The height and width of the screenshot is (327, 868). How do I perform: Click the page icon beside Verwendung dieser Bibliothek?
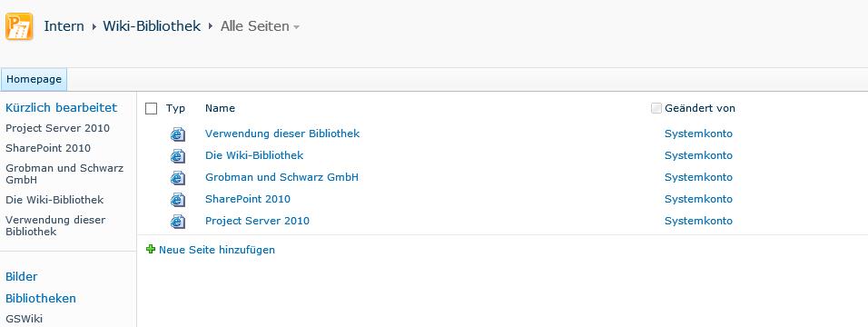coord(178,134)
